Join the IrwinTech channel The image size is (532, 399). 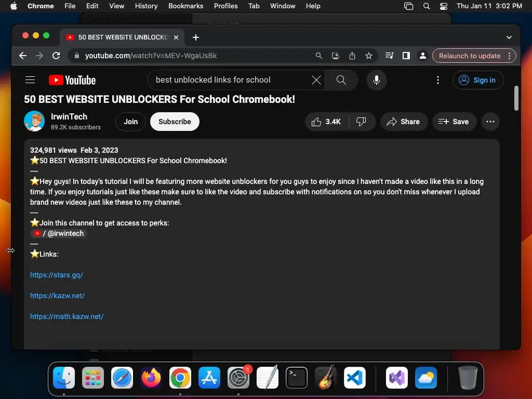click(x=130, y=122)
